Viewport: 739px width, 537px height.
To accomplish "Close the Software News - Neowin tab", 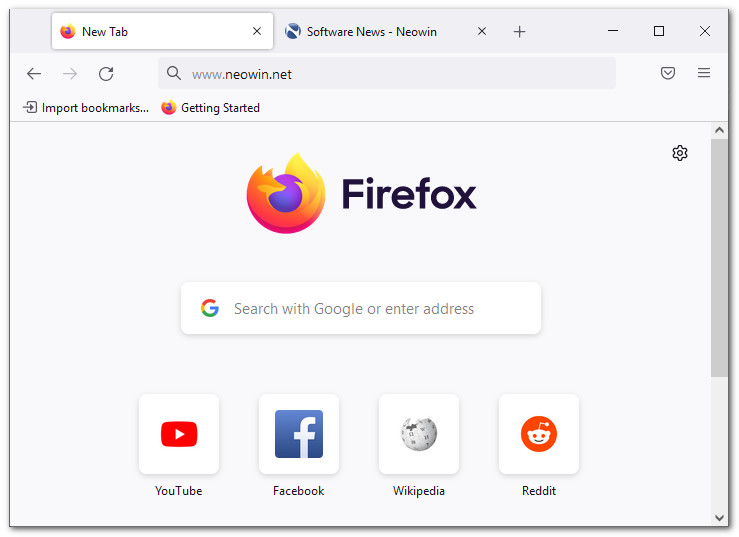I will tap(482, 32).
